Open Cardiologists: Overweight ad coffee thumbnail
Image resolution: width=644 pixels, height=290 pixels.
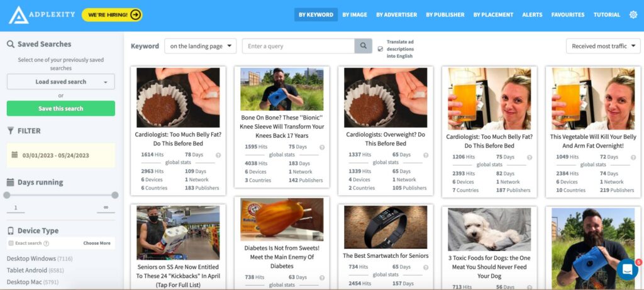click(386, 98)
